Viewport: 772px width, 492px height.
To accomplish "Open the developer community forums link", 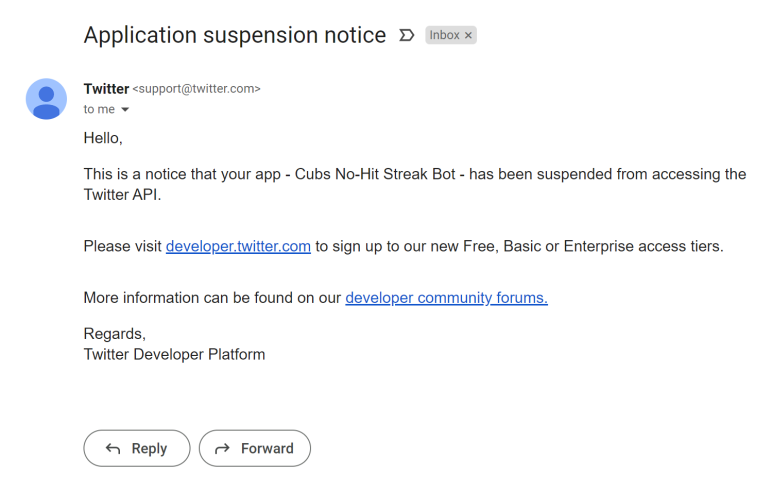I will tap(447, 297).
